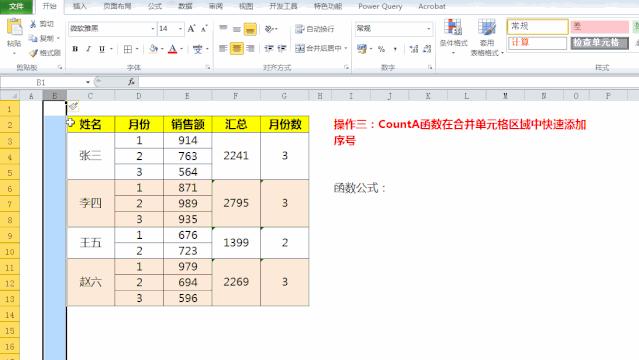Open Format as Table gallery

[x=487, y=38]
